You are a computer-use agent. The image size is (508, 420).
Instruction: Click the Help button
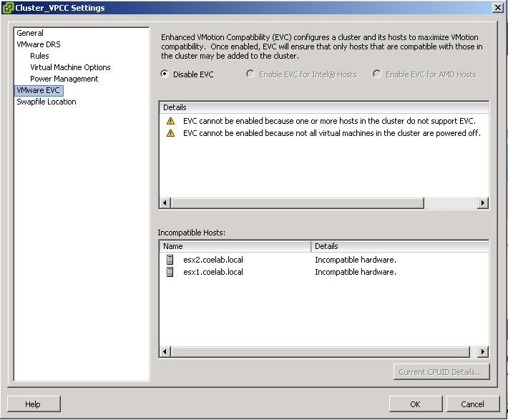pos(33,404)
